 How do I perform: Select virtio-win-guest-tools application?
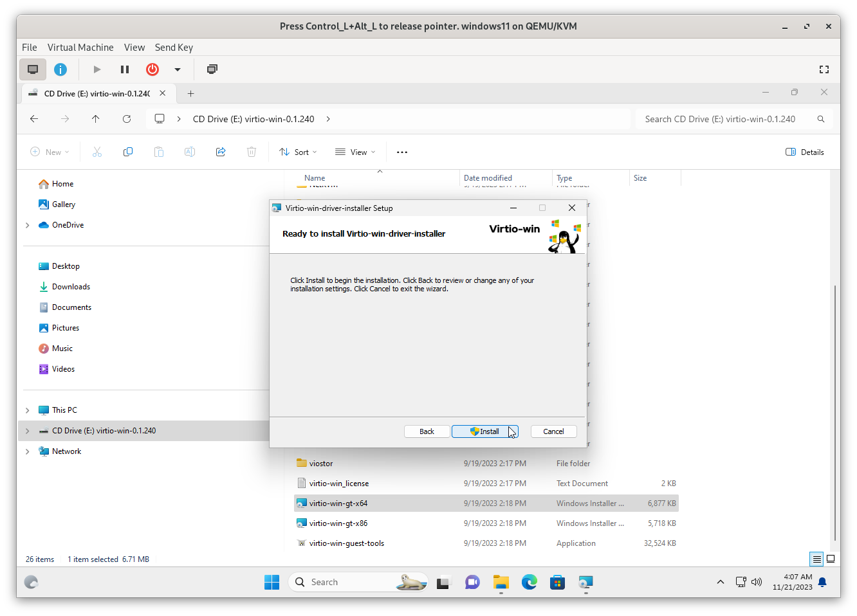486,543
